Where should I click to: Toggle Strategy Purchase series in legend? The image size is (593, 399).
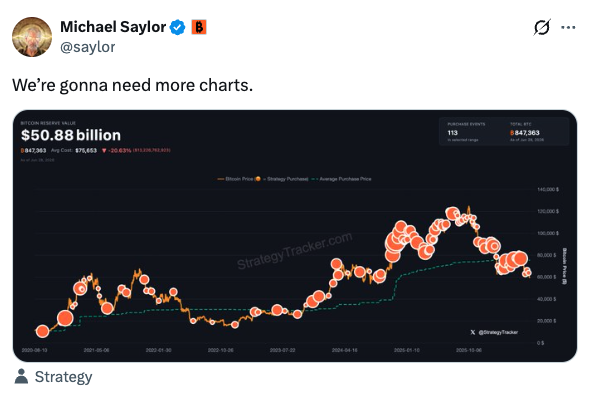point(282,179)
